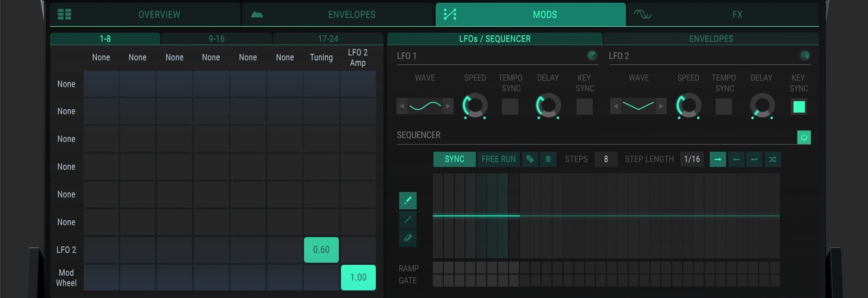Image resolution: width=868 pixels, height=298 pixels.
Task: Set sequencer direction to backward arrow
Action: (736, 159)
